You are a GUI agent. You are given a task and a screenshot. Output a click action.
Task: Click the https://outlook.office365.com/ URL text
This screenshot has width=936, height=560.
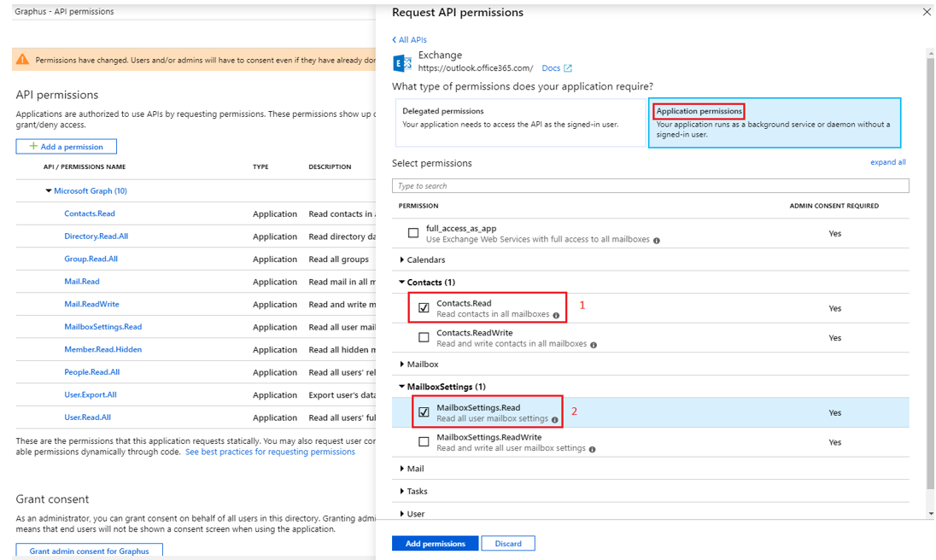[475, 68]
